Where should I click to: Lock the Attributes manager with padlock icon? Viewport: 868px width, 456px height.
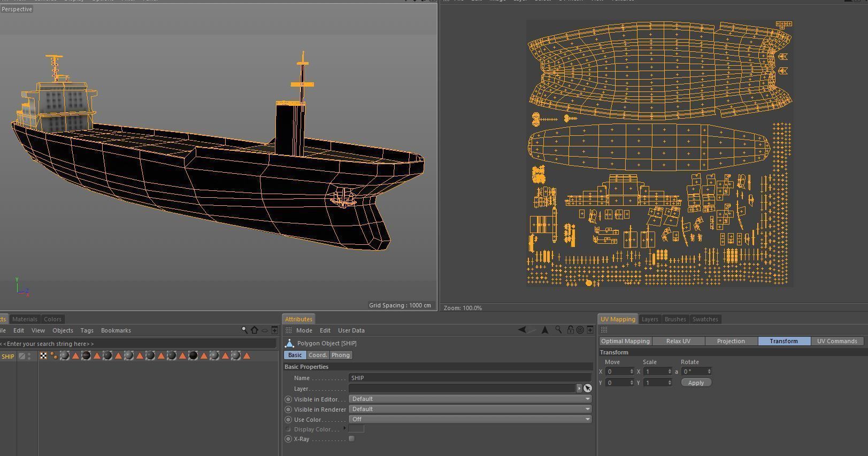[571, 330]
